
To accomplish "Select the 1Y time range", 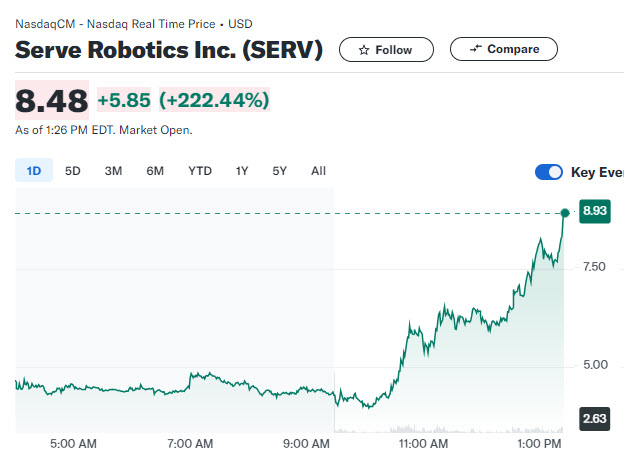I will (x=242, y=171).
